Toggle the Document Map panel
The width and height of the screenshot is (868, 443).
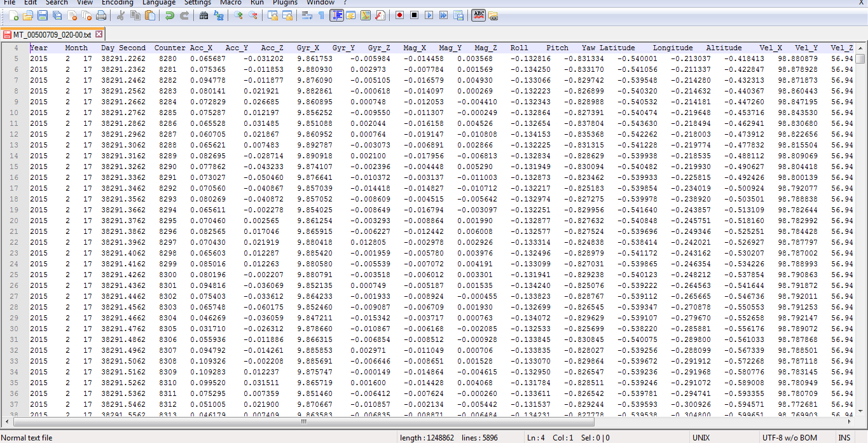point(365,15)
